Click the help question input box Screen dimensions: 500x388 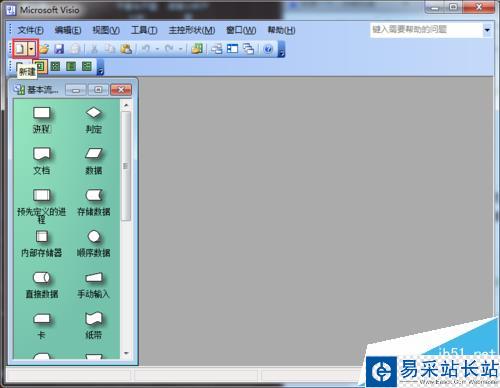pos(426,30)
